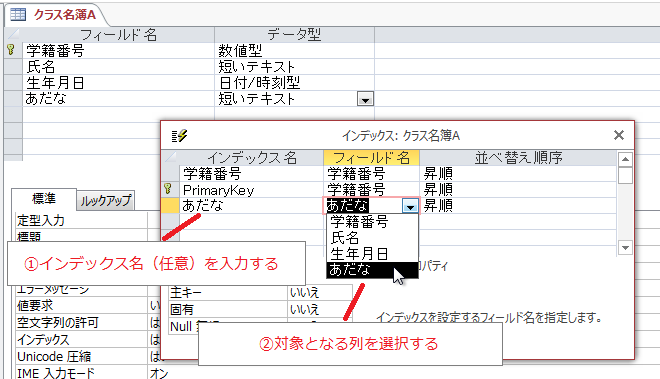
Task: Click 昇順 sort order in PrimaryKey row
Action: click(518, 190)
